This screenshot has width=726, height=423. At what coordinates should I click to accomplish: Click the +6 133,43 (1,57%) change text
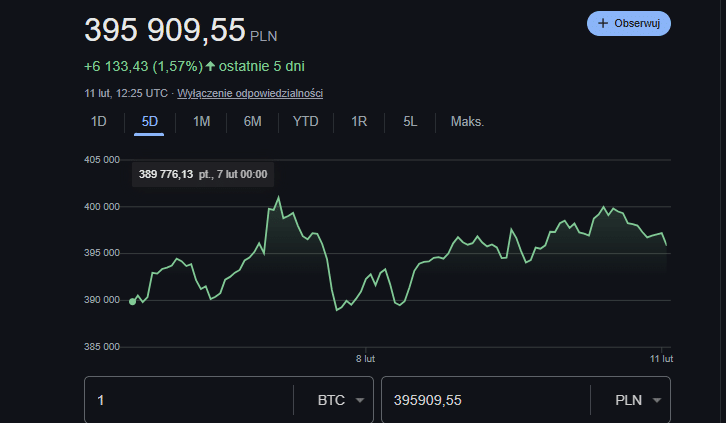click(144, 66)
